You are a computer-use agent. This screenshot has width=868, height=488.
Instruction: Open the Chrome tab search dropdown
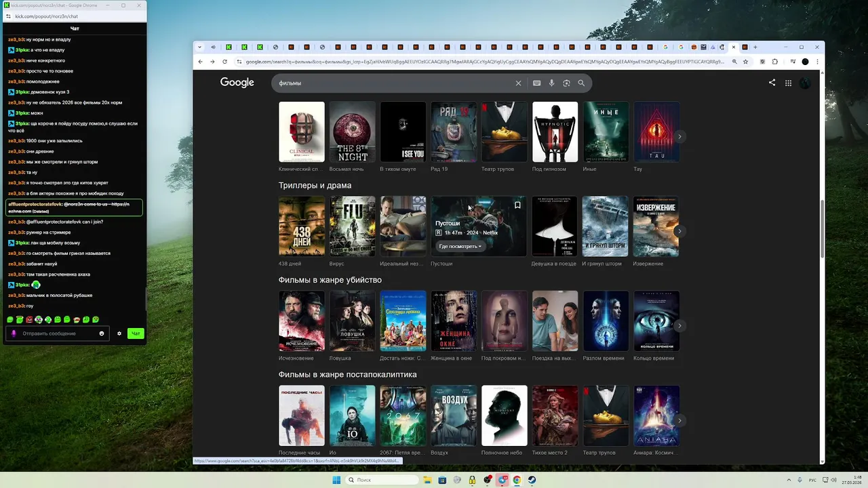[199, 47]
